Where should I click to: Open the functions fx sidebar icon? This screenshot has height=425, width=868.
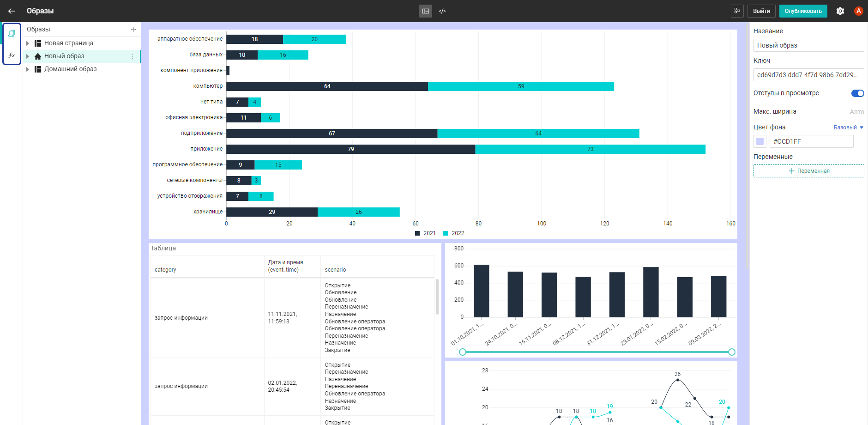[x=12, y=55]
